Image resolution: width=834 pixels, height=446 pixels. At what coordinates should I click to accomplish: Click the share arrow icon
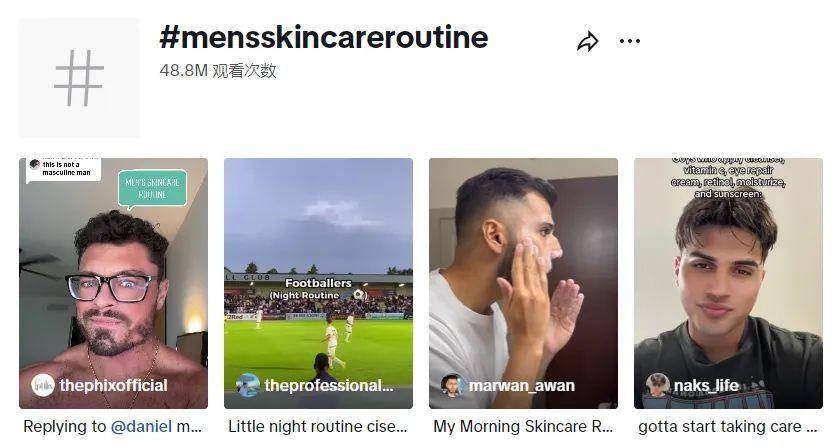point(588,41)
